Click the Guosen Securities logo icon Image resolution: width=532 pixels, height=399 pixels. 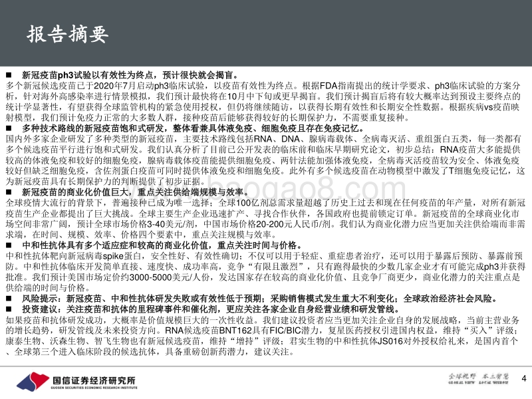[33, 381]
